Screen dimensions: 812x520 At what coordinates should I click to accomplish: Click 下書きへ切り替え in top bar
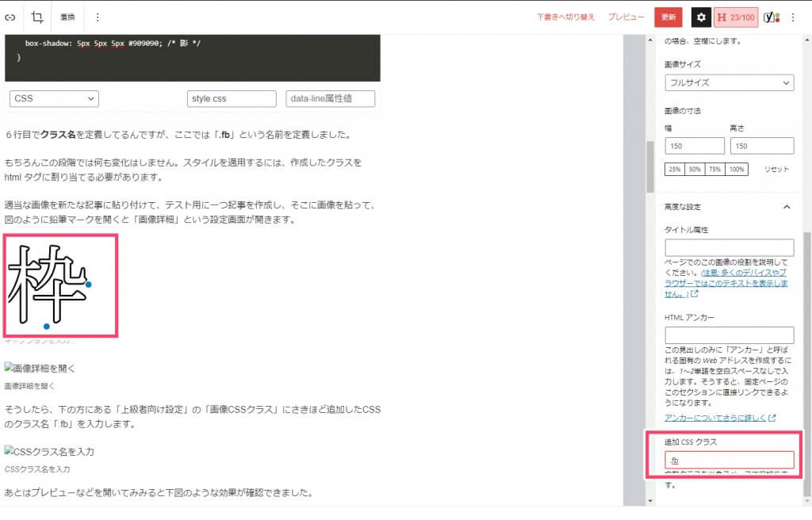point(565,17)
